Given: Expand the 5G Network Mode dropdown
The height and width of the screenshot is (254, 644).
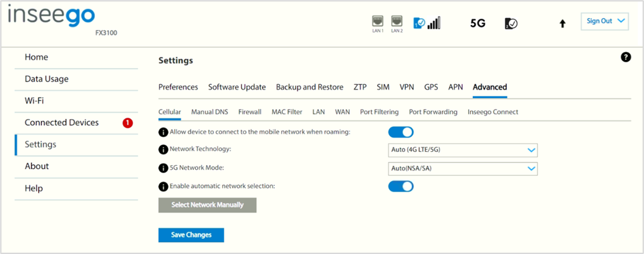Looking at the screenshot, I should (463, 168).
